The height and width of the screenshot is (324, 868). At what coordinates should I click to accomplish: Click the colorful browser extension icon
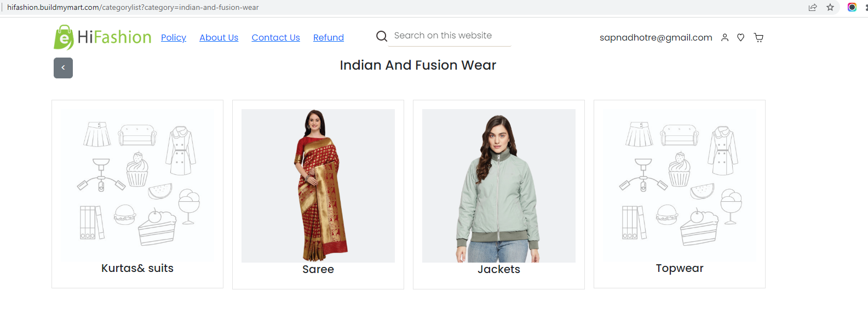coord(852,7)
